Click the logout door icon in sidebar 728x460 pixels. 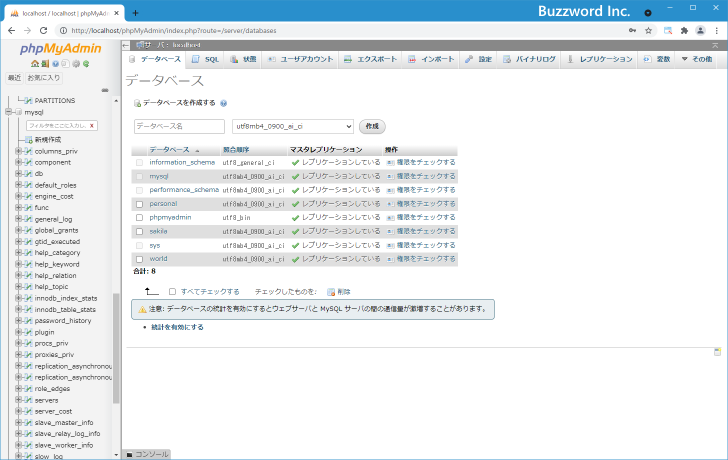coord(45,64)
